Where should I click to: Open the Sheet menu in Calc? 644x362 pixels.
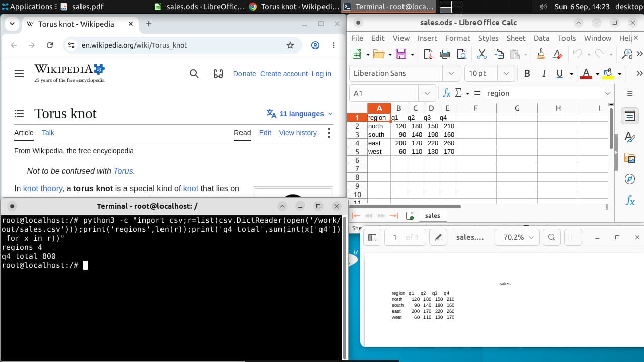pyautogui.click(x=516, y=38)
